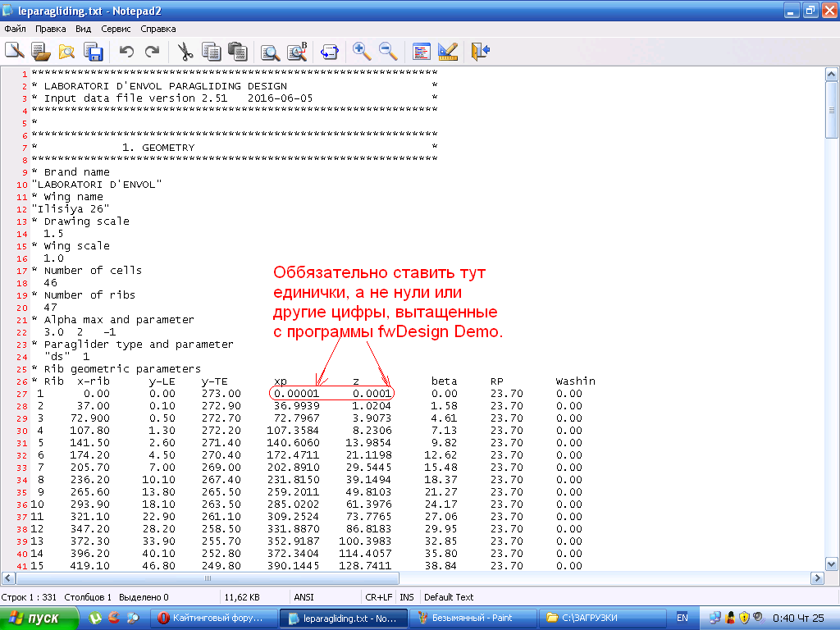Toggle INS insert mode in status bar
This screenshot has height=630, width=840.
[x=406, y=597]
